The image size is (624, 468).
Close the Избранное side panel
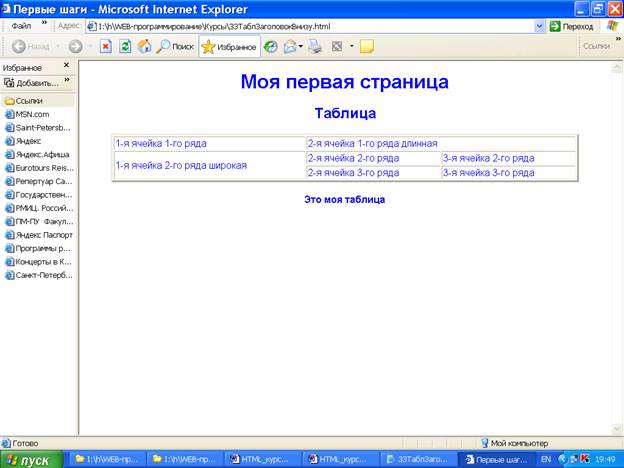pos(66,65)
